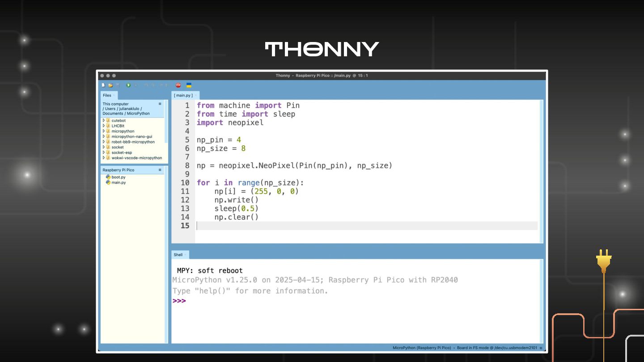Image resolution: width=644 pixels, height=362 pixels.
Task: Expand the robot-bb9-micropython folder
Action: [104, 142]
